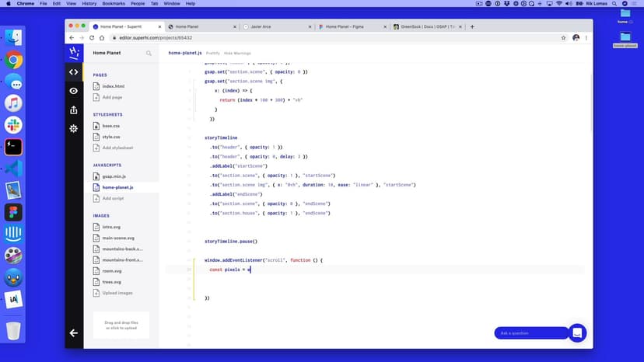
Task: Open the code editor view icon
Action: pos(74,72)
